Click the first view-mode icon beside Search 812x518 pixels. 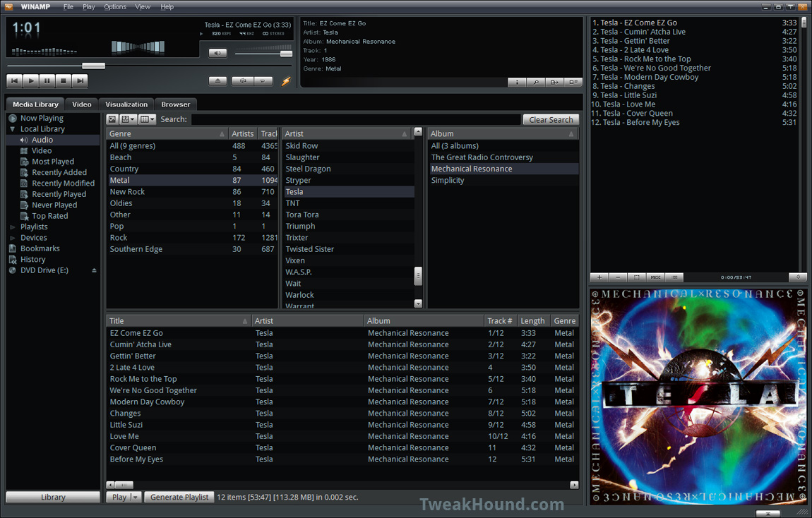112,119
